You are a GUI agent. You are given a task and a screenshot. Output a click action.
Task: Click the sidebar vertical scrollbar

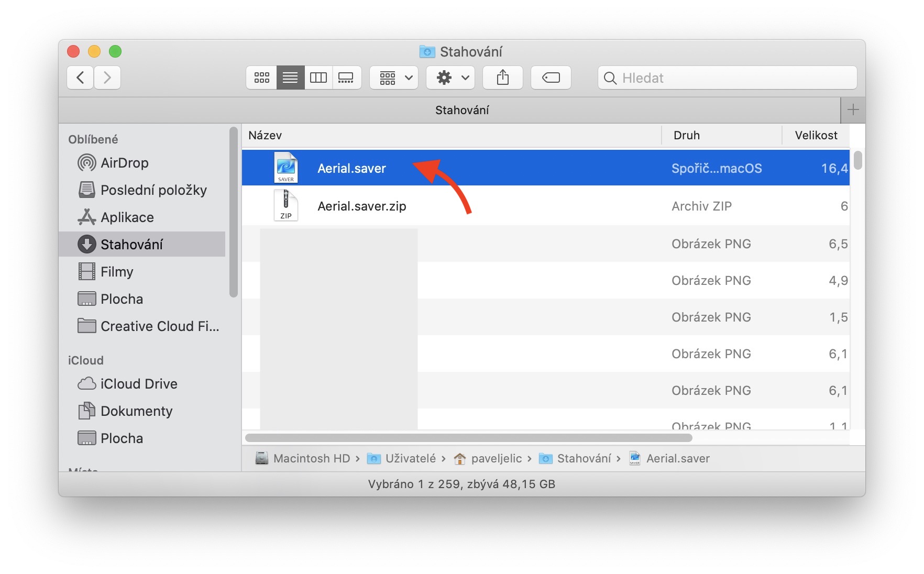(234, 212)
